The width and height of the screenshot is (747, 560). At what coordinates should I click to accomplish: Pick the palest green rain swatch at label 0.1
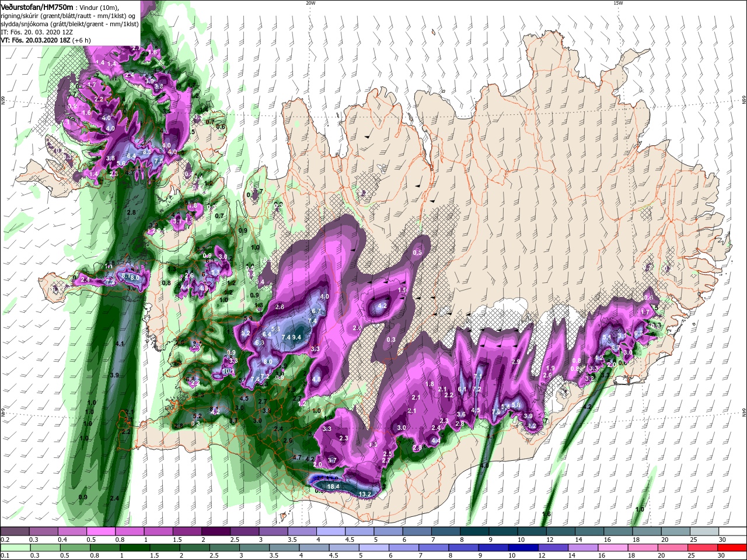[x=15, y=548]
